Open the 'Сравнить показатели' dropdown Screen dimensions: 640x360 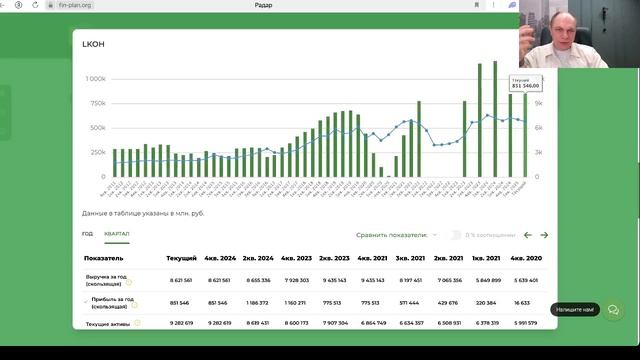tap(396, 235)
